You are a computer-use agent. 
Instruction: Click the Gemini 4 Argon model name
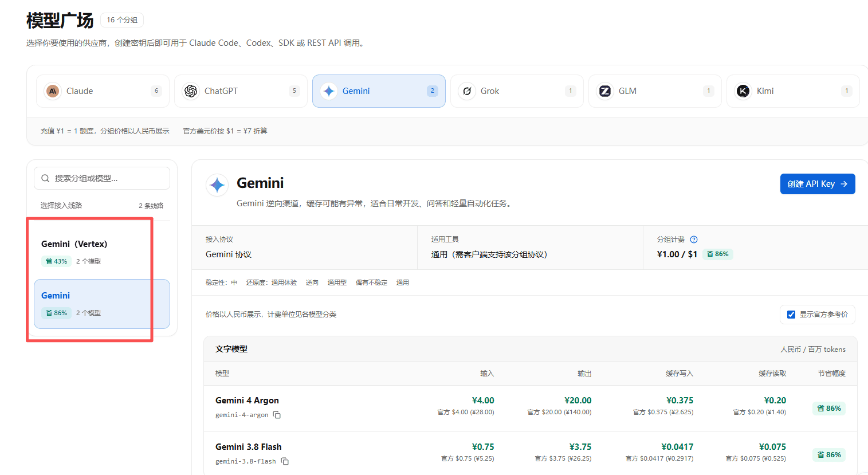tap(247, 401)
